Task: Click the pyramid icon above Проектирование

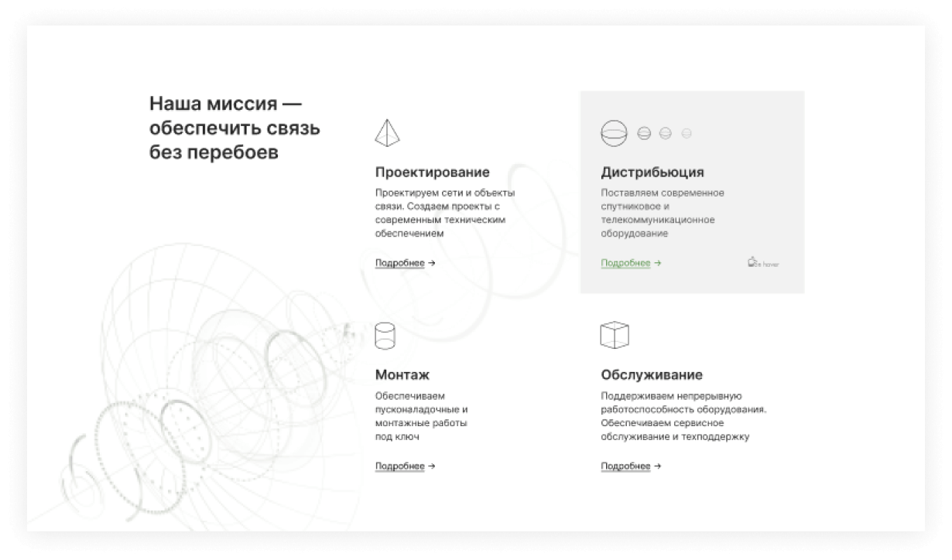Action: tap(387, 133)
